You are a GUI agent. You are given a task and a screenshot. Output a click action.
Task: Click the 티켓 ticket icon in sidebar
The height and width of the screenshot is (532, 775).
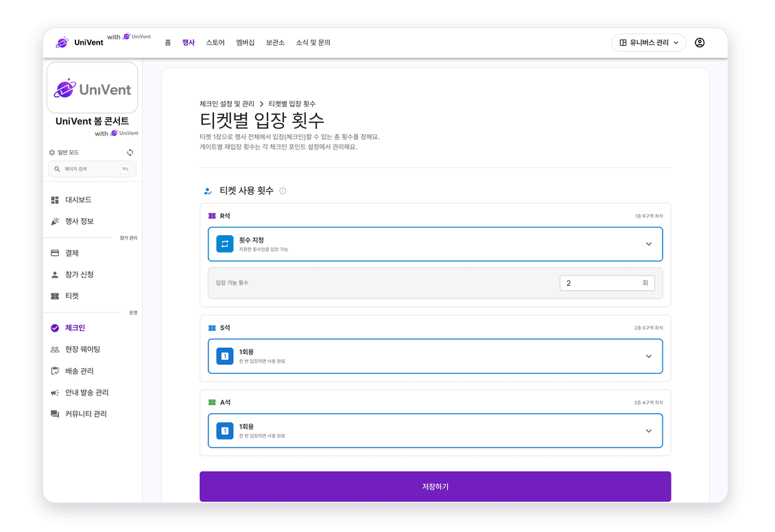pos(55,296)
